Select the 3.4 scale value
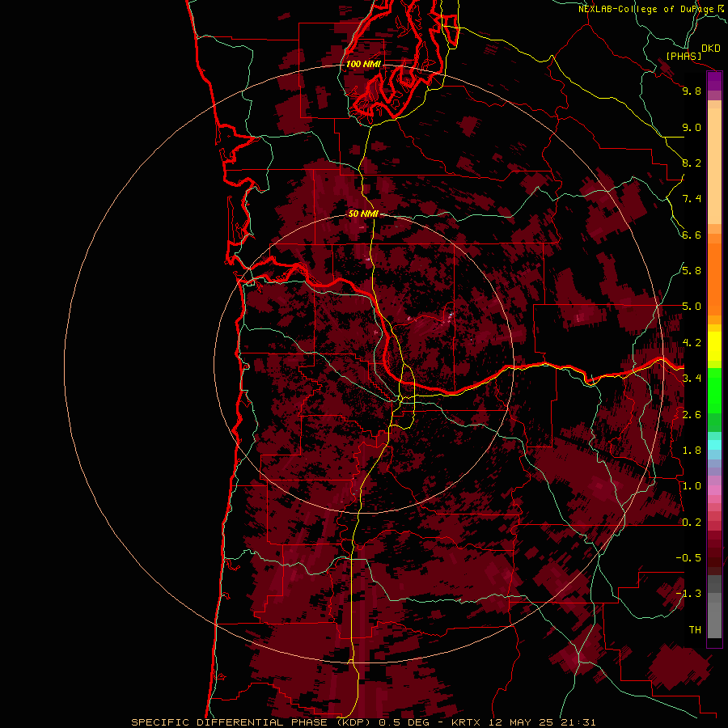 point(692,379)
